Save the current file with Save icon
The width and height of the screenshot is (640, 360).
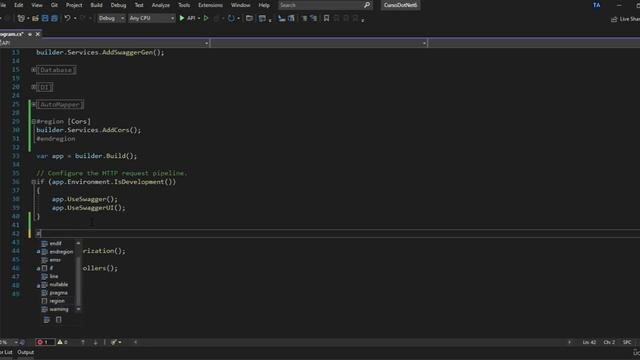pos(45,18)
